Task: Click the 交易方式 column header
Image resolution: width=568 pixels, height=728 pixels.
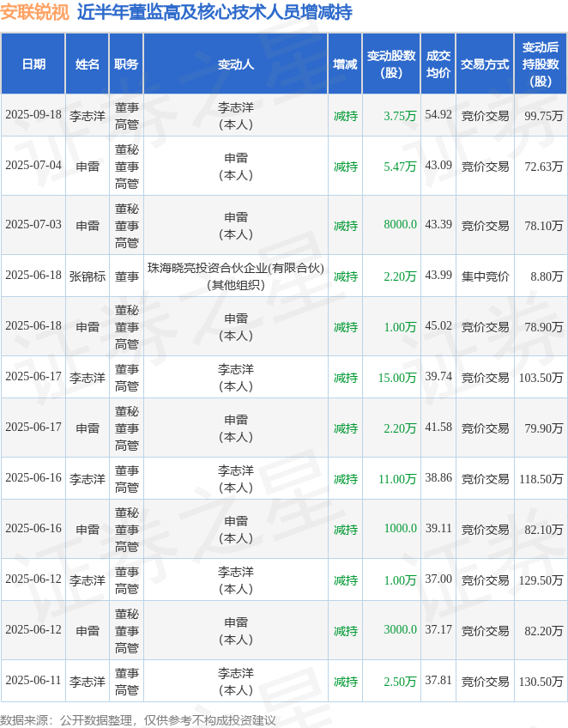Action: [x=485, y=64]
